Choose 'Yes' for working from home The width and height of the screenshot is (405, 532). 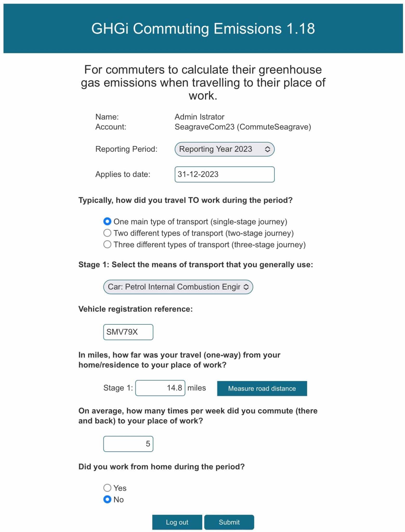[x=107, y=488]
